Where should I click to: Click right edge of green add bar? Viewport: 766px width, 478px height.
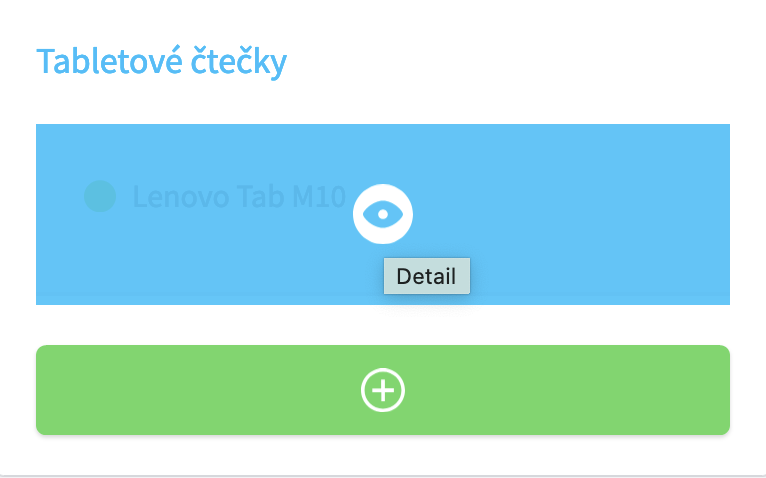(x=717, y=390)
